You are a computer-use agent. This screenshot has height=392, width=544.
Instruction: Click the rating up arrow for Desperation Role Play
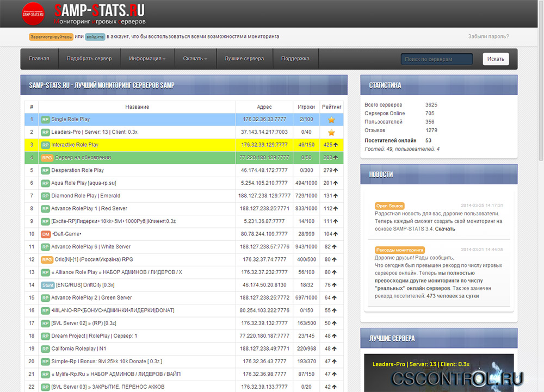coord(336,171)
